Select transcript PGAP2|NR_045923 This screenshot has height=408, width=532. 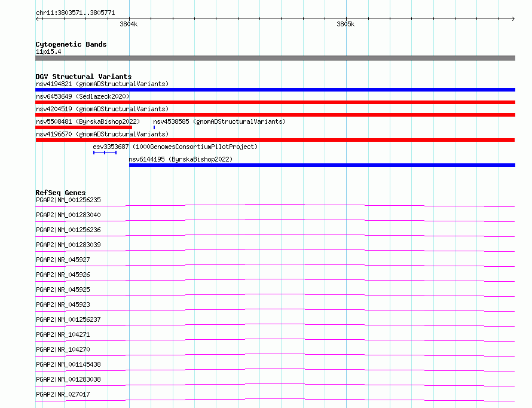pyautogui.click(x=63, y=305)
